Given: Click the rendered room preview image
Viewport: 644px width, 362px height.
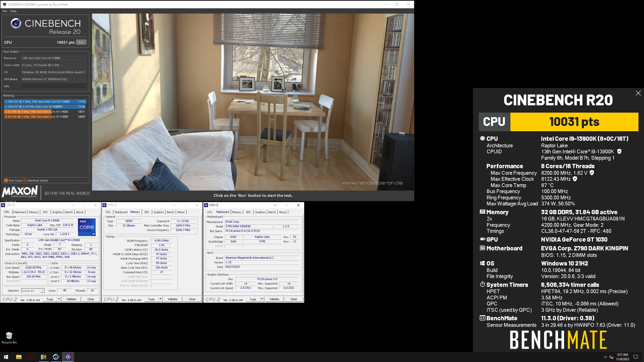Looking at the screenshot, I should tap(253, 102).
